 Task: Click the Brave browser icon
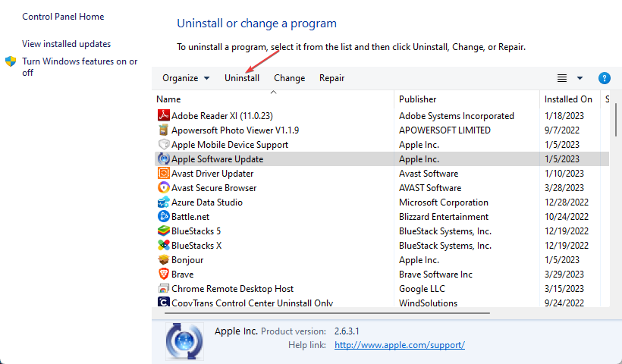tap(163, 275)
